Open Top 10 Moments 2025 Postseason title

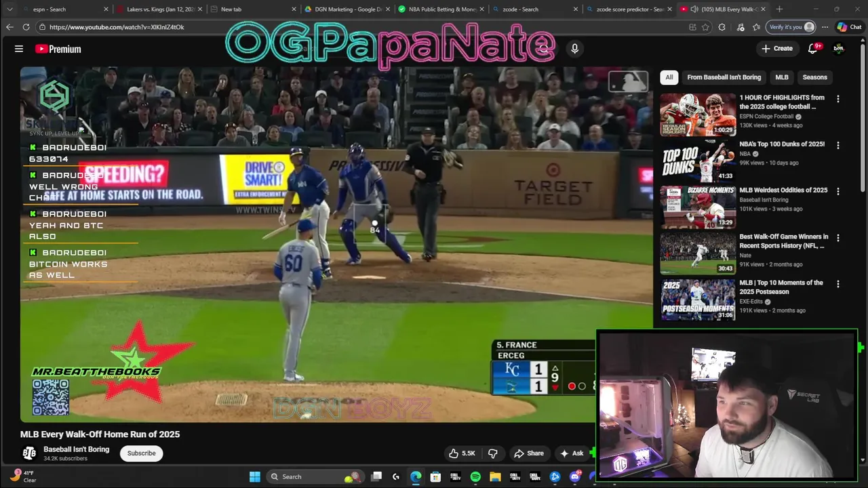781,287
